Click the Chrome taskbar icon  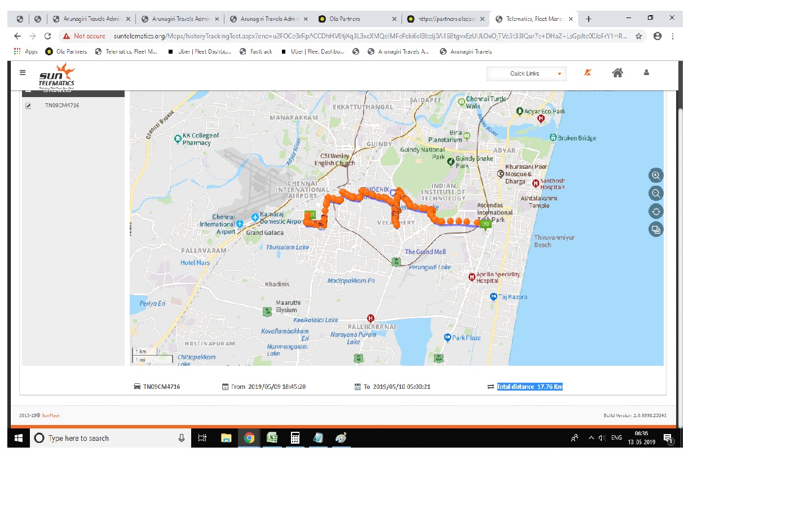pos(249,438)
